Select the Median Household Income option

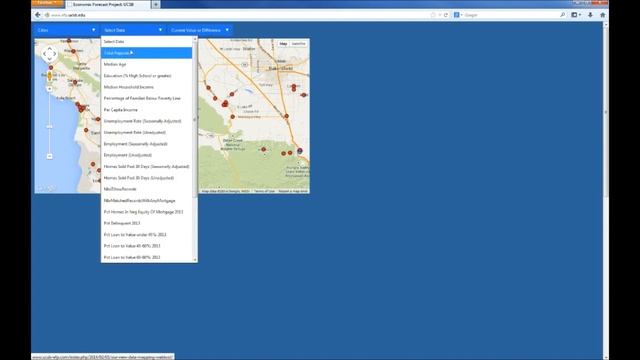point(147,87)
